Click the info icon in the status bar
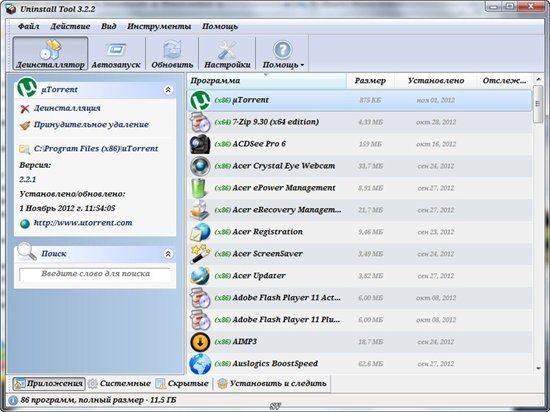550x412 pixels. [x=13, y=400]
